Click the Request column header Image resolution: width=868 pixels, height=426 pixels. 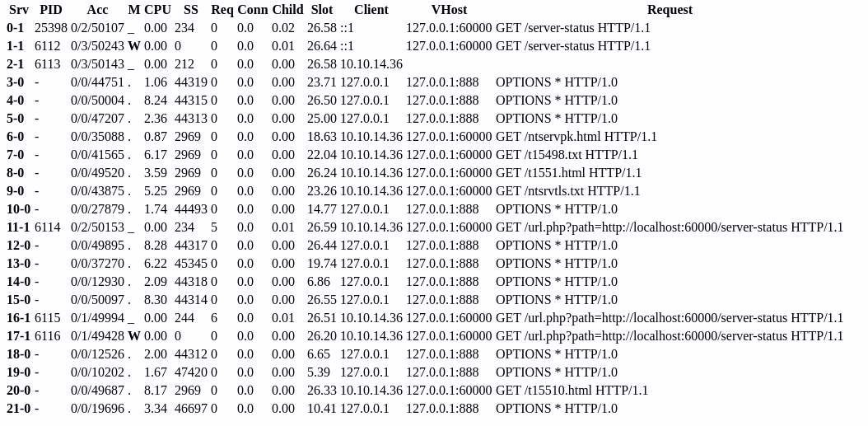pos(670,10)
